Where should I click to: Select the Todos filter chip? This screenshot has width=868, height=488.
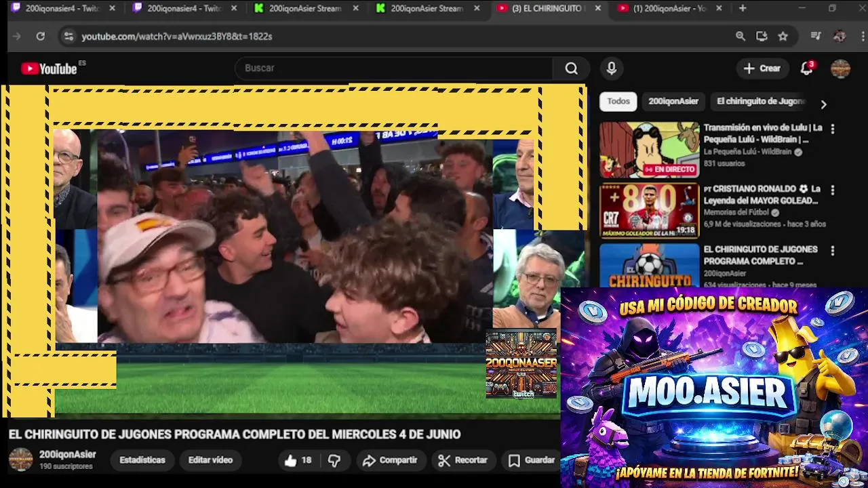(x=618, y=102)
